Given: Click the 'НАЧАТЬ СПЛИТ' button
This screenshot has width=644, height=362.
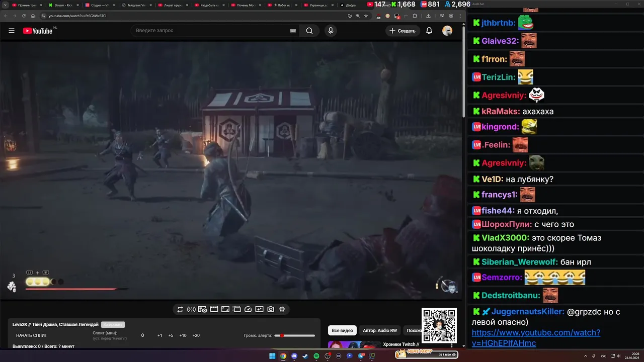Looking at the screenshot, I should pyautogui.click(x=32, y=335).
